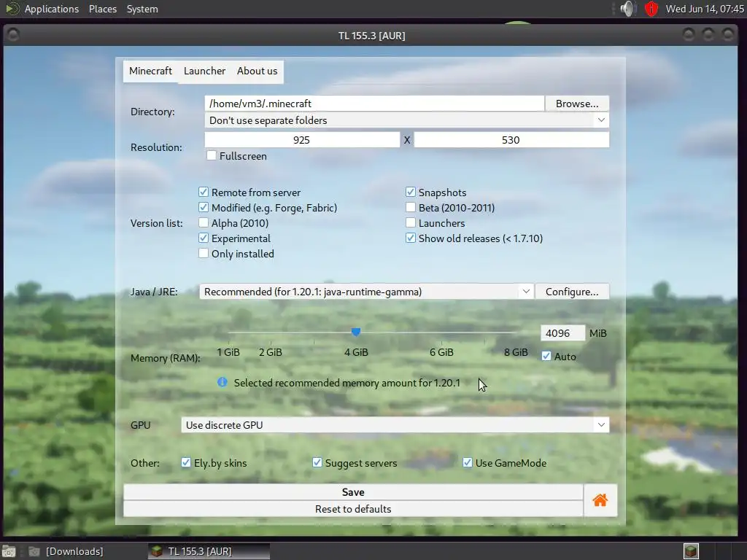Click the memory RAM slider handle
Image resolution: width=747 pixels, height=560 pixels.
point(356,332)
